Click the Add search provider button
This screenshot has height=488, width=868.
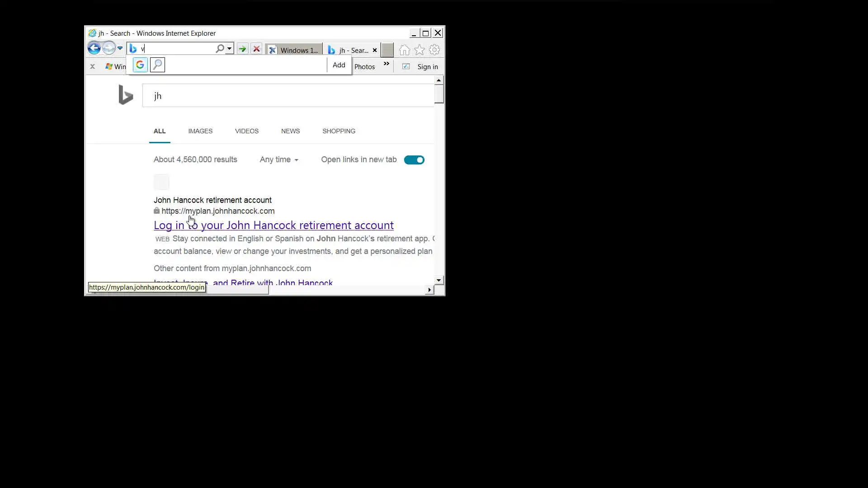339,65
